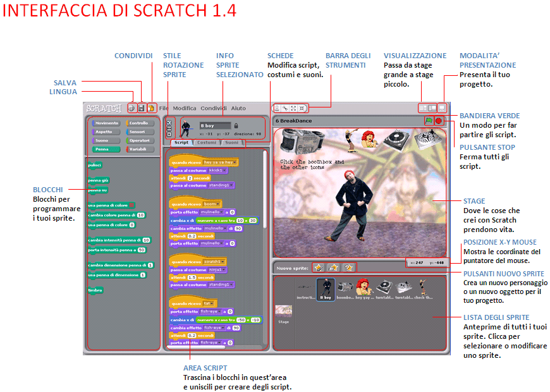Select the Grow sprite tool

293,108
